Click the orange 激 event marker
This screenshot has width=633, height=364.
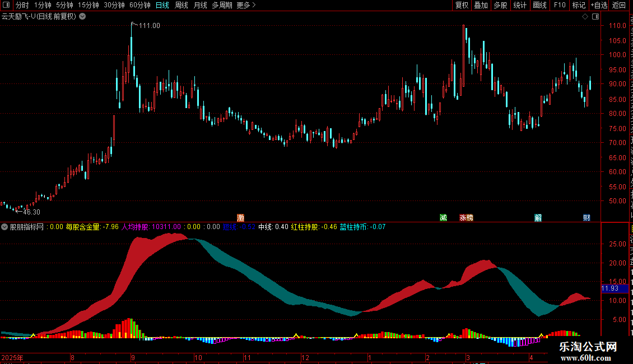(x=241, y=218)
